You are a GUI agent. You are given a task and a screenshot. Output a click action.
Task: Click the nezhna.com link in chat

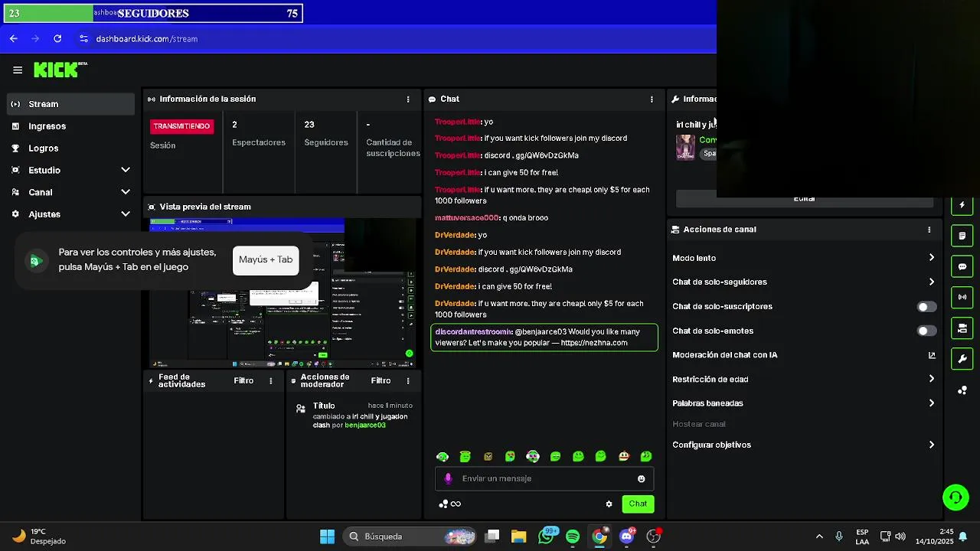coord(594,343)
